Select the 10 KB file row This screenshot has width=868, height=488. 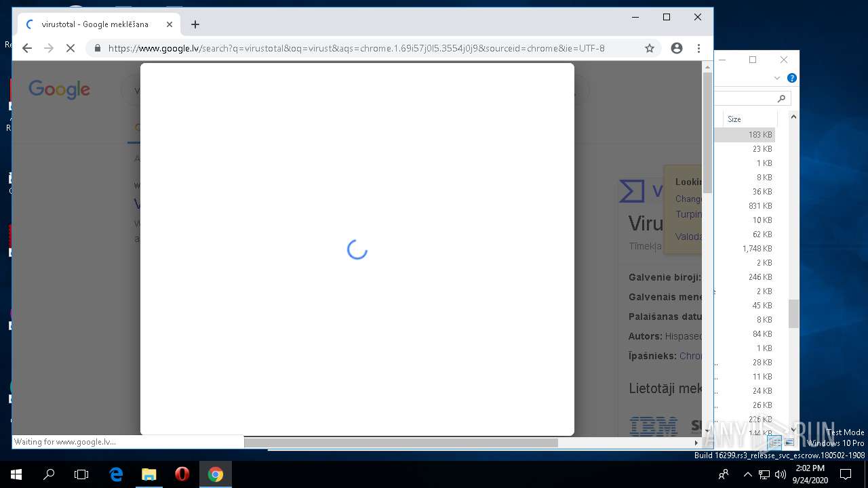click(745, 220)
